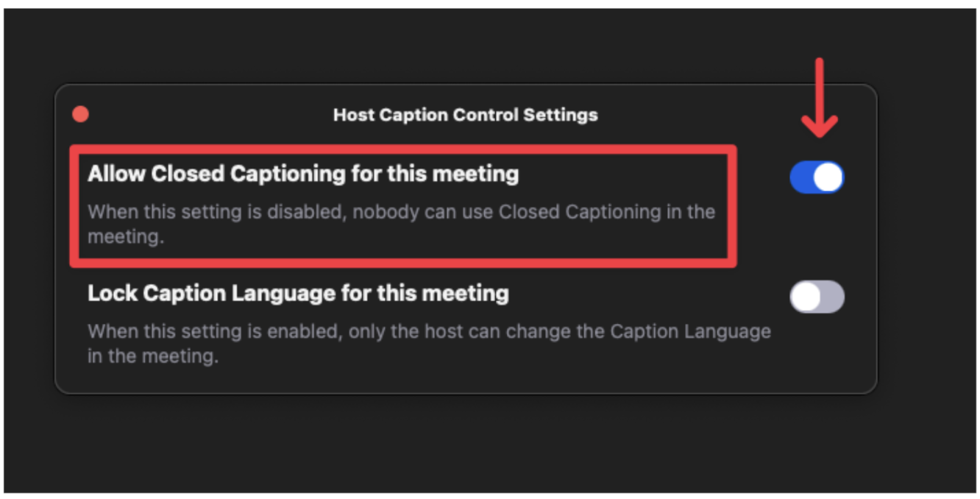Click the Host Caption Control Settings title
This screenshot has height=499, width=980.
(465, 115)
